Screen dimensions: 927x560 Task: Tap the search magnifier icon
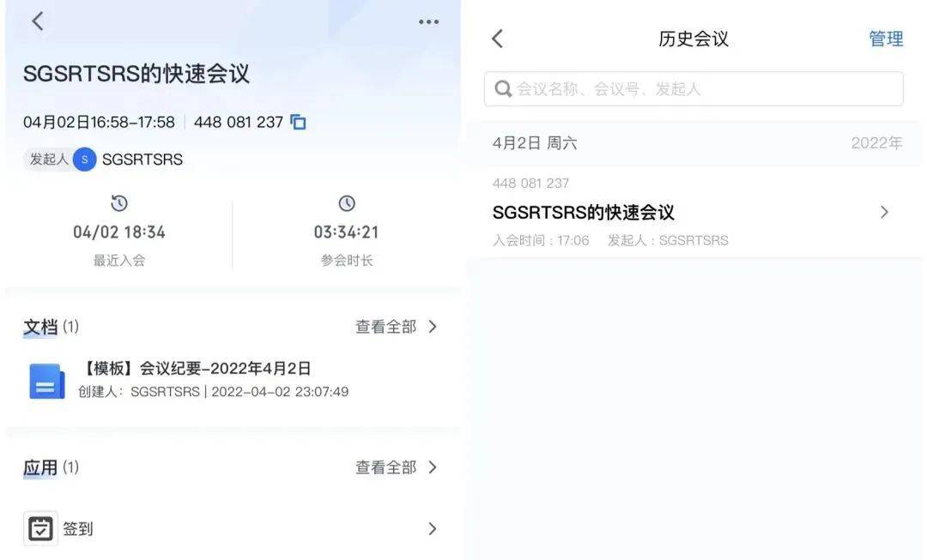point(502,89)
